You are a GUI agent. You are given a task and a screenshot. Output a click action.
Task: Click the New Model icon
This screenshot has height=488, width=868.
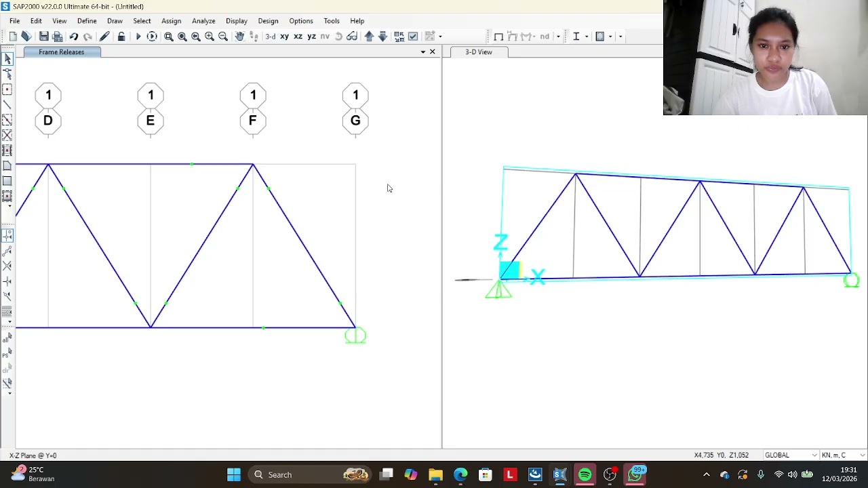coord(13,37)
